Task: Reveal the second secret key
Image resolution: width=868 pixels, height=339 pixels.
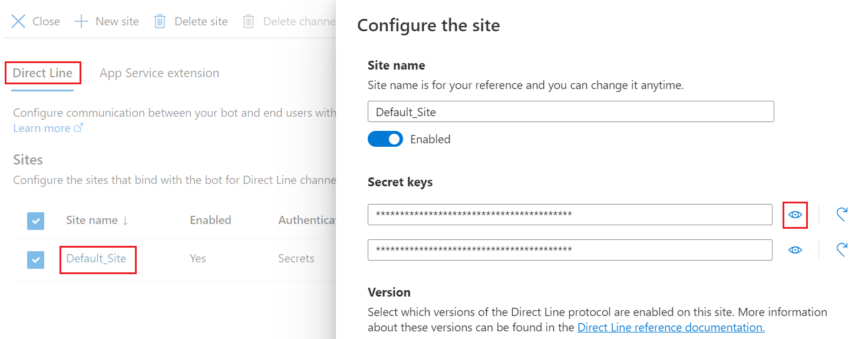Action: point(795,250)
